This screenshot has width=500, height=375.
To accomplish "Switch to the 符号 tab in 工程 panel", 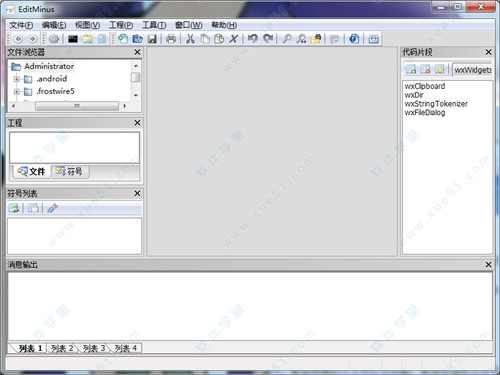I will point(70,172).
